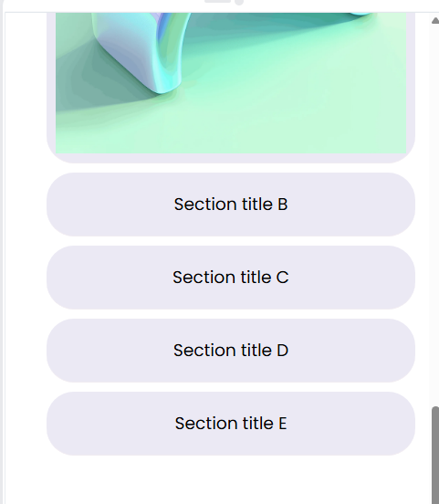Click the "Section title C" text label
The image size is (439, 504).
[x=231, y=278]
